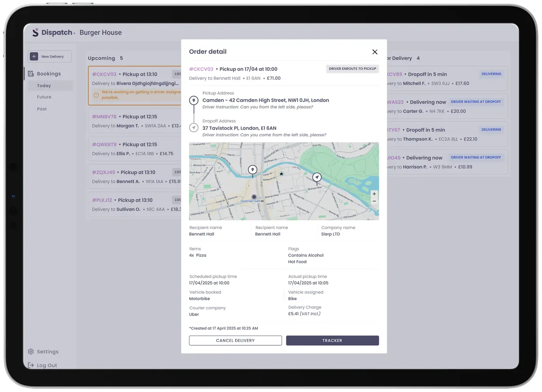Zoom in the map with plus button
The width and height of the screenshot is (542, 392).
[x=374, y=194]
